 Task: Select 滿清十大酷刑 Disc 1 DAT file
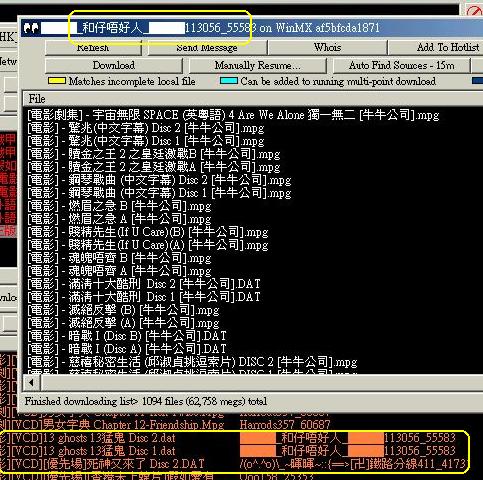click(x=144, y=297)
